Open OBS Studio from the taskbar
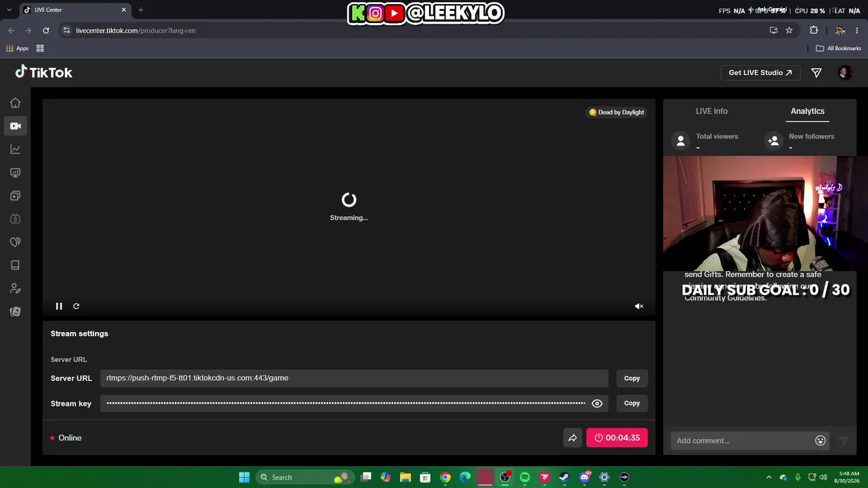Viewport: 868px width, 488px height. pyautogui.click(x=505, y=477)
